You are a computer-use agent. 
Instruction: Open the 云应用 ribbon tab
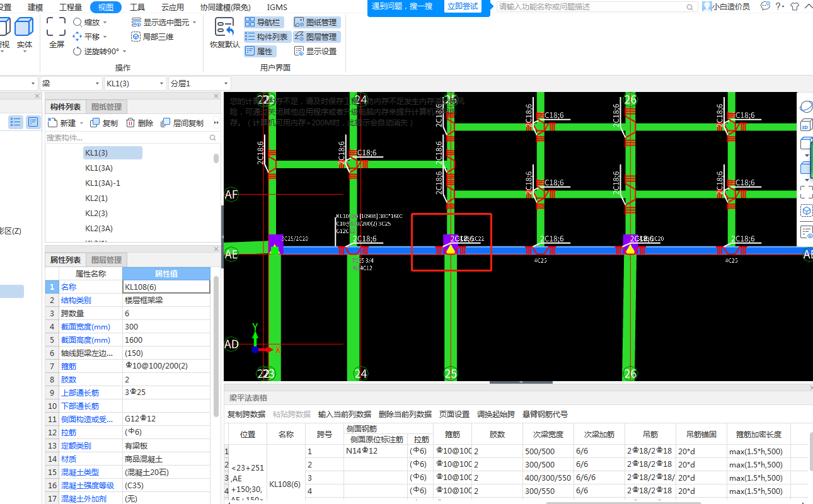point(173,8)
